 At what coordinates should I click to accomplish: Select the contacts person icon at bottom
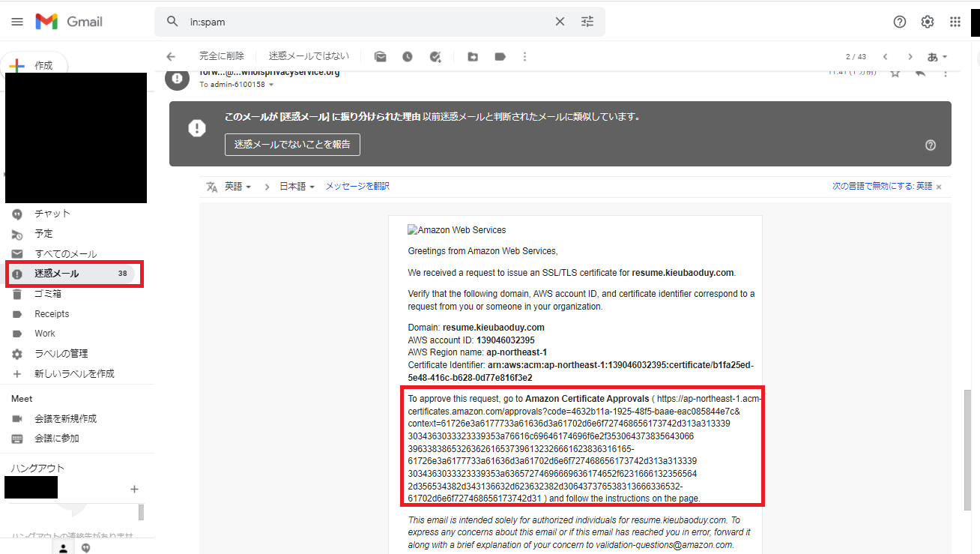pyautogui.click(x=64, y=548)
